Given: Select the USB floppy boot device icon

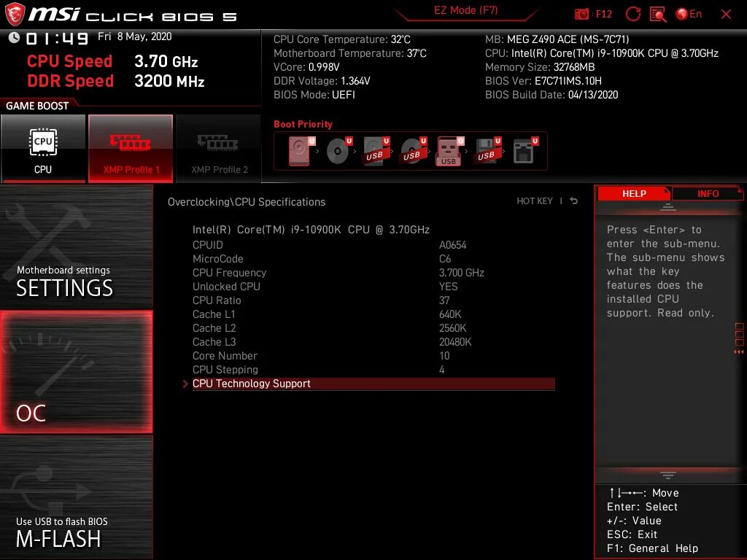Looking at the screenshot, I should point(487,151).
